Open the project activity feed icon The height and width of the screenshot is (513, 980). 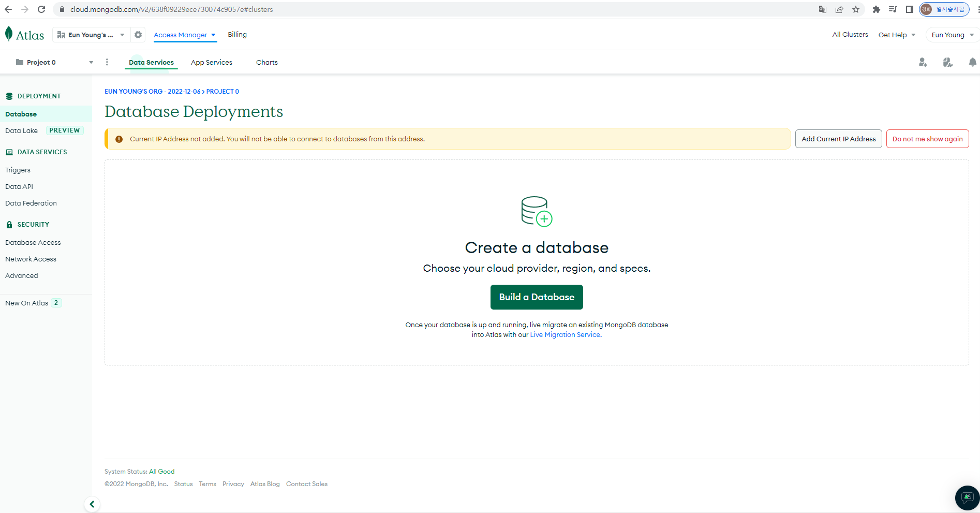tap(947, 62)
